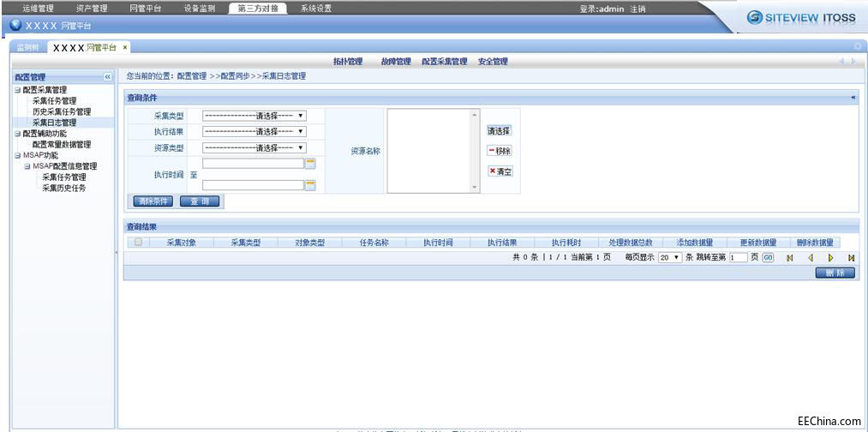
Task: Open the 资产管理 top menu
Action: tap(92, 9)
